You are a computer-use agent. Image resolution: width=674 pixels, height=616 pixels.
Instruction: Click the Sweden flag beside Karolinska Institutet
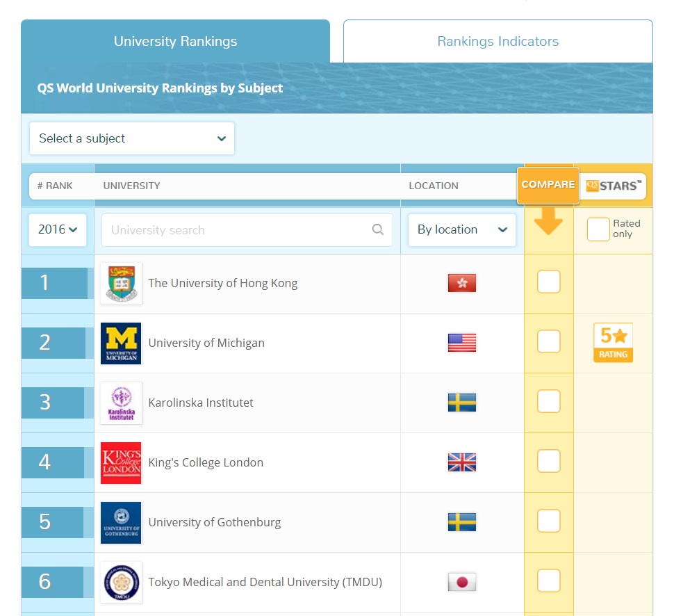462,403
